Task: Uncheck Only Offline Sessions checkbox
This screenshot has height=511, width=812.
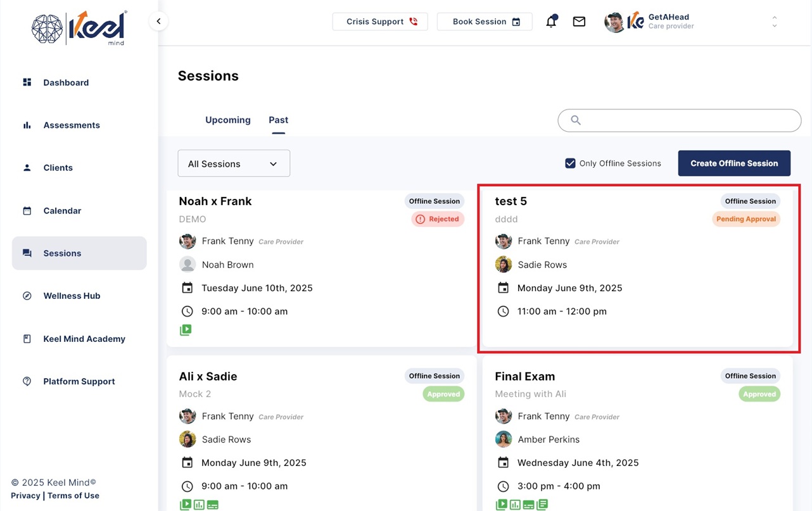Action: pyautogui.click(x=570, y=163)
